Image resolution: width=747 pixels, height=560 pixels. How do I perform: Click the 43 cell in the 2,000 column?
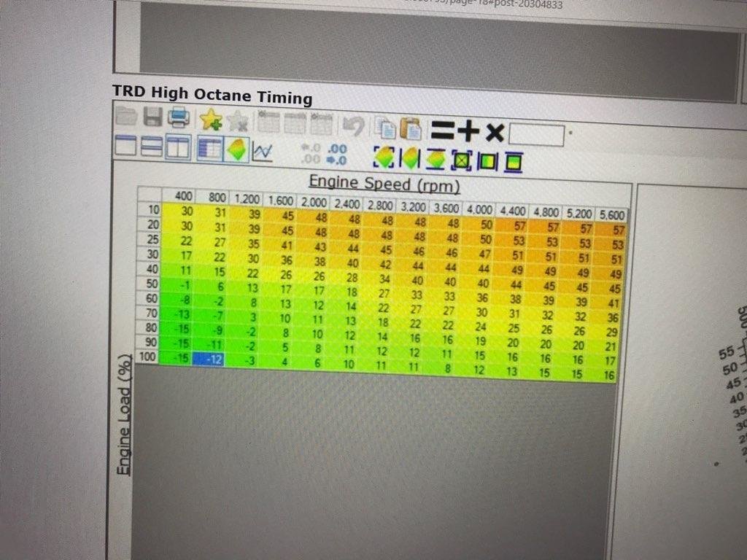(x=312, y=247)
